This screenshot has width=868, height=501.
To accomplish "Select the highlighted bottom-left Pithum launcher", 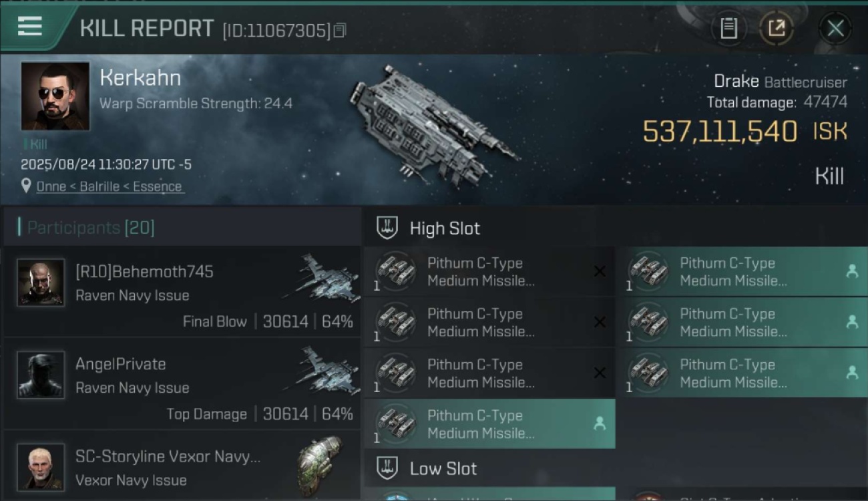I will (x=489, y=424).
